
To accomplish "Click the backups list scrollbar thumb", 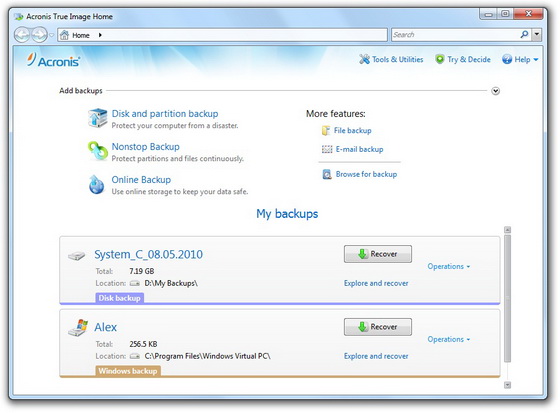I will 507,298.
